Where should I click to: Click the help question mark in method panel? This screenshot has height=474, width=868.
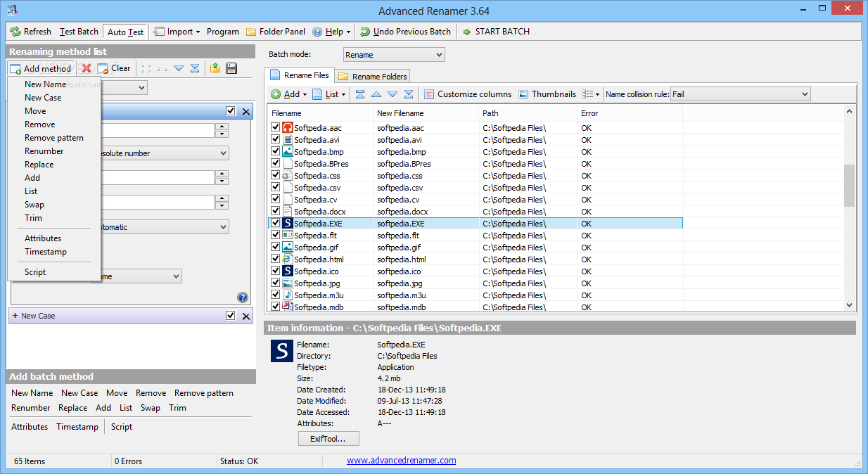[x=243, y=297]
